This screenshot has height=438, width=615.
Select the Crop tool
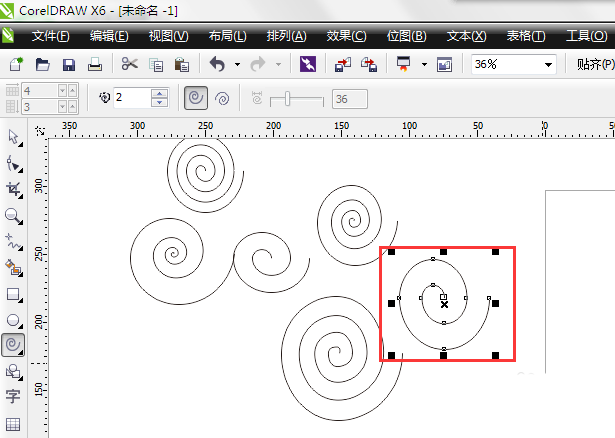click(x=14, y=190)
